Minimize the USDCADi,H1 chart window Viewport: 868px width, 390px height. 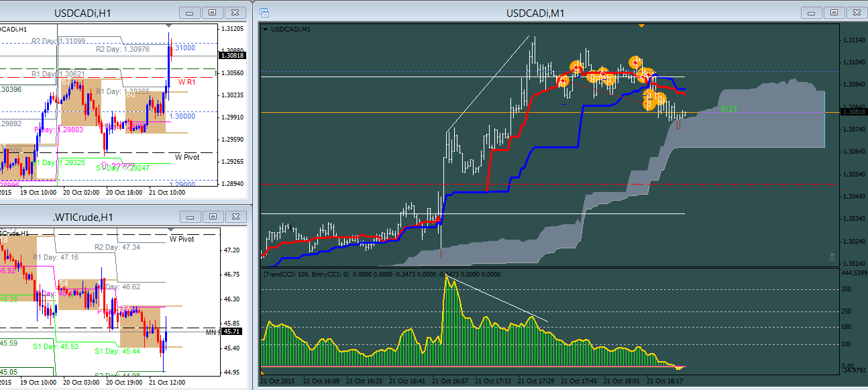point(191,12)
